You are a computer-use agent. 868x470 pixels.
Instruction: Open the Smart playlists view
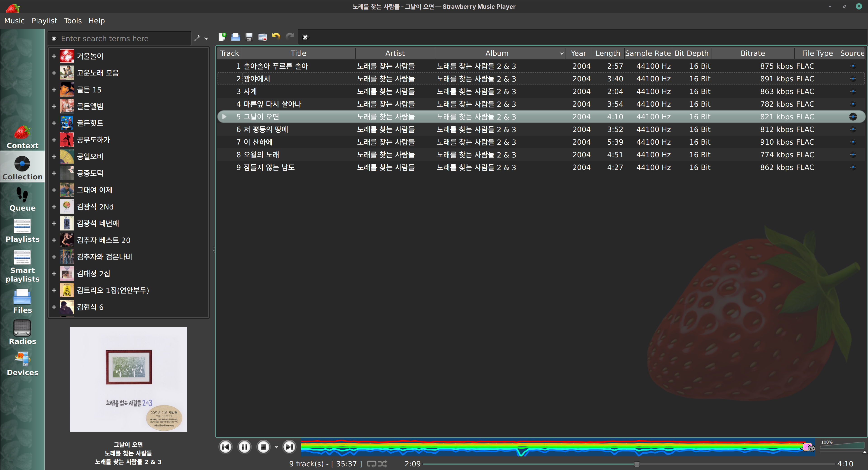coord(22,266)
